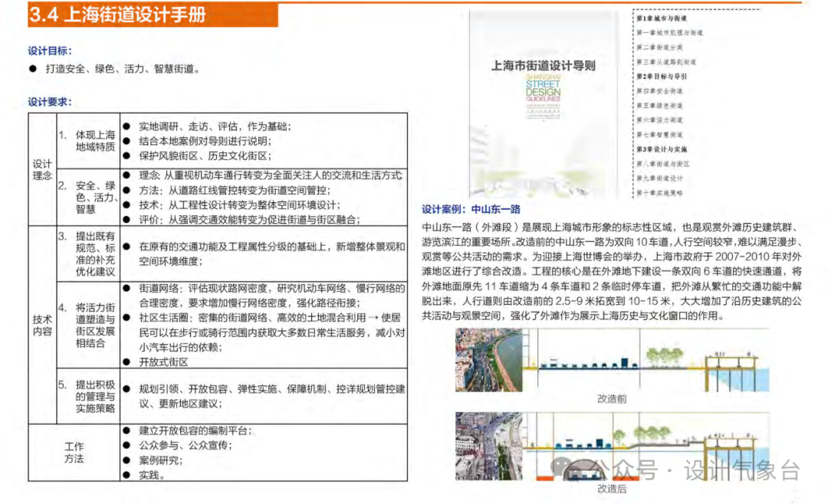
Task: Select the contents entry "第四章 安全街道"
Action: (659, 91)
